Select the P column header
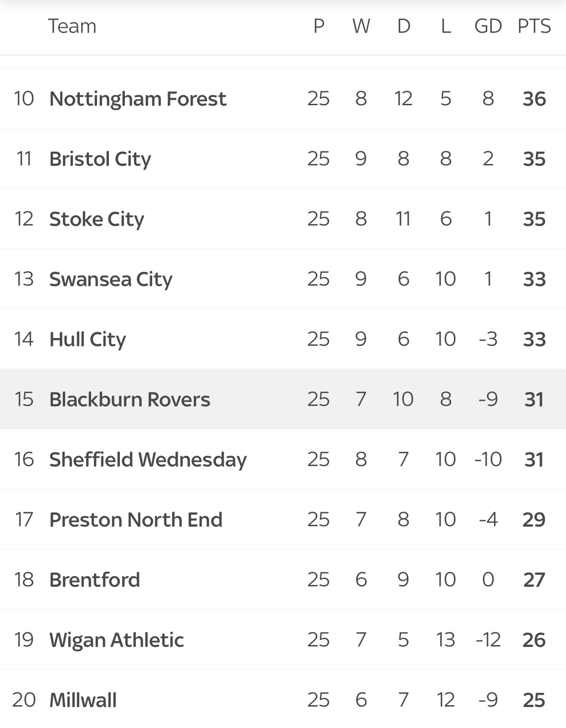 click(x=319, y=26)
